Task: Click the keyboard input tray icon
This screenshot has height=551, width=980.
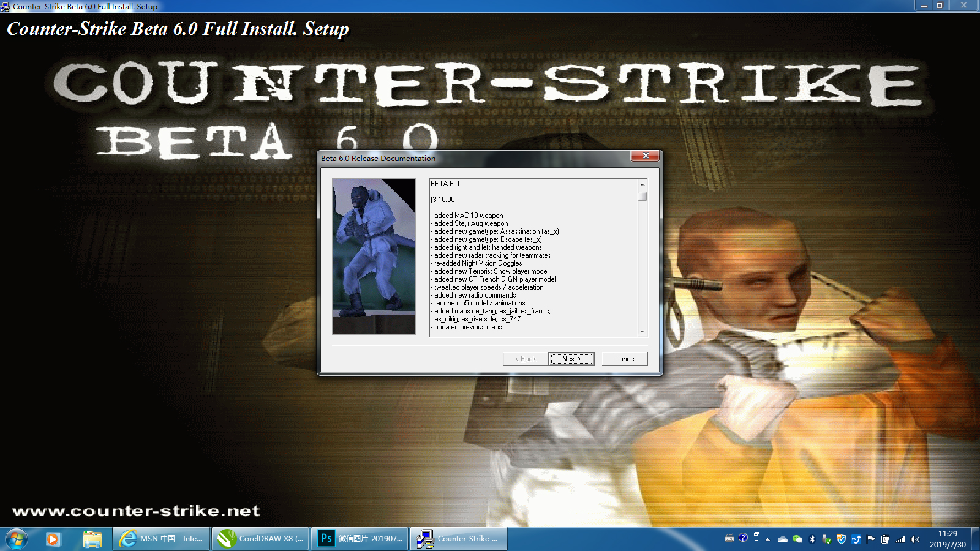Action: (729, 539)
